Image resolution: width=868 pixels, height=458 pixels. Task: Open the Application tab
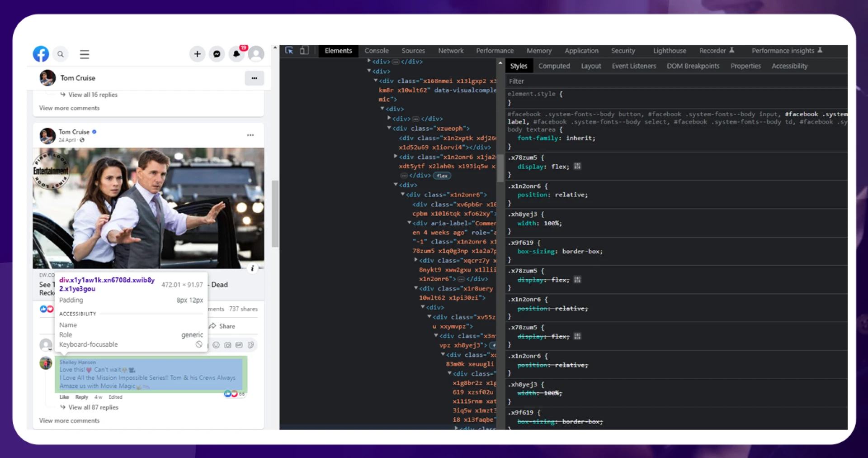(581, 51)
